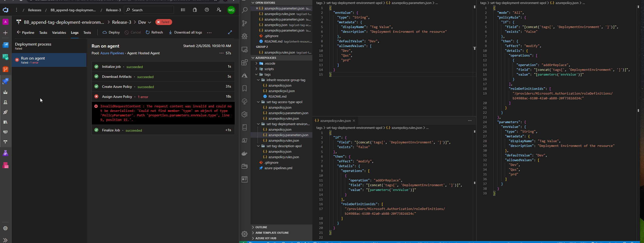The image size is (644, 243).
Task: Open the VS Code Search view
Action: tap(245, 10)
